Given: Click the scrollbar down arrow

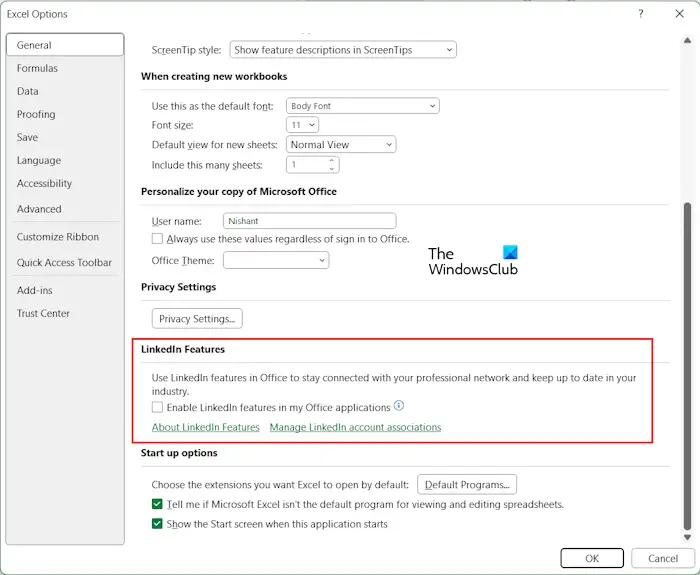Looking at the screenshot, I should 687,538.
